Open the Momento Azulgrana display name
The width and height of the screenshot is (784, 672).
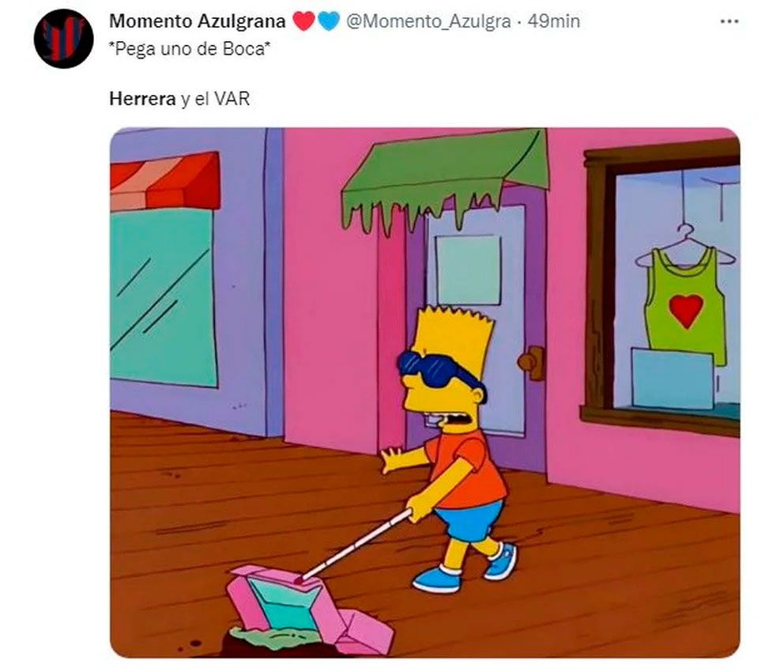(x=198, y=21)
